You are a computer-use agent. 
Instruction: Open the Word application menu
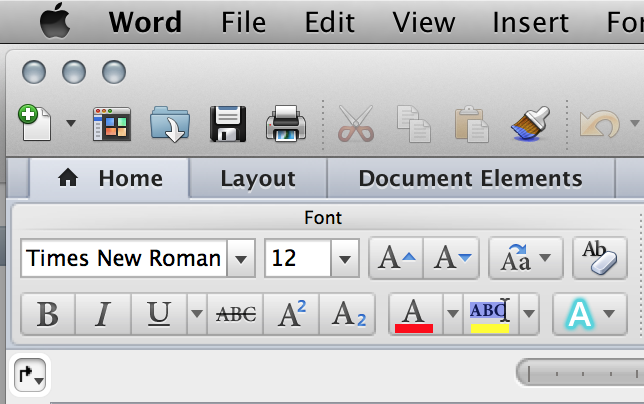(145, 22)
